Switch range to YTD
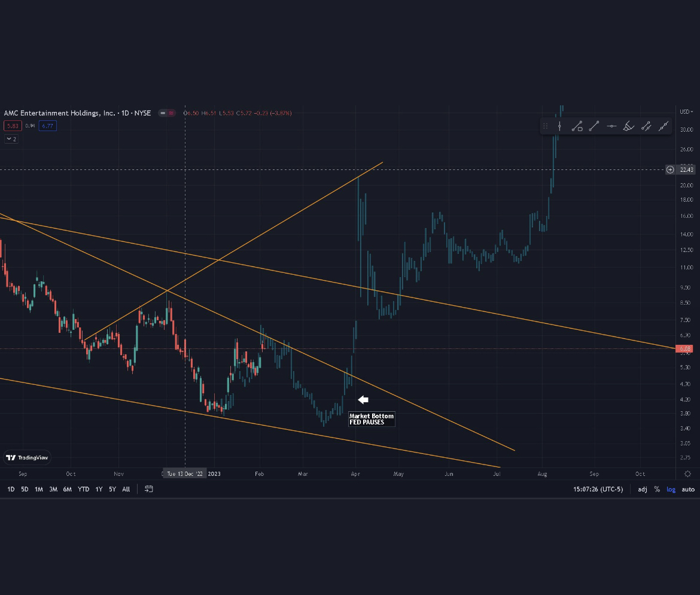 click(84, 489)
